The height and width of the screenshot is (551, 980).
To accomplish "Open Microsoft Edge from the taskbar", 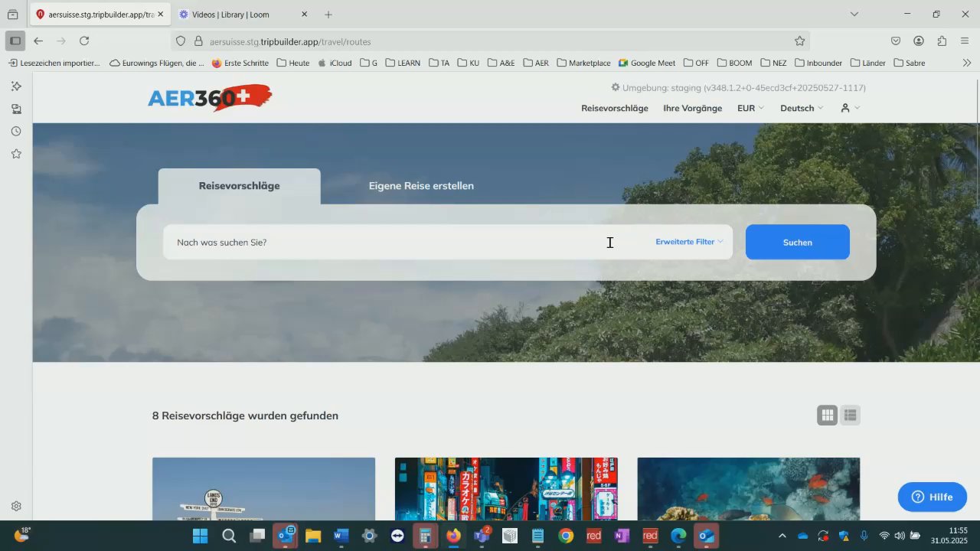I will tap(678, 536).
